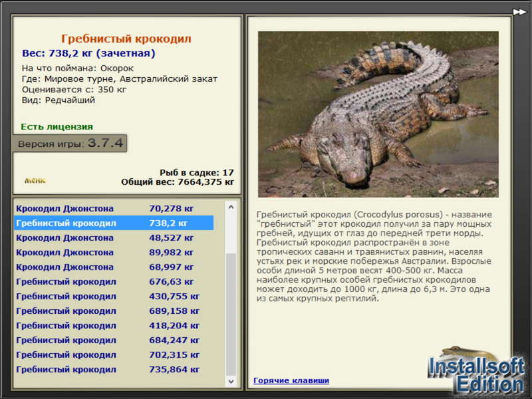Select Крокодил Джонстона 68,997 кг row

pos(114,267)
